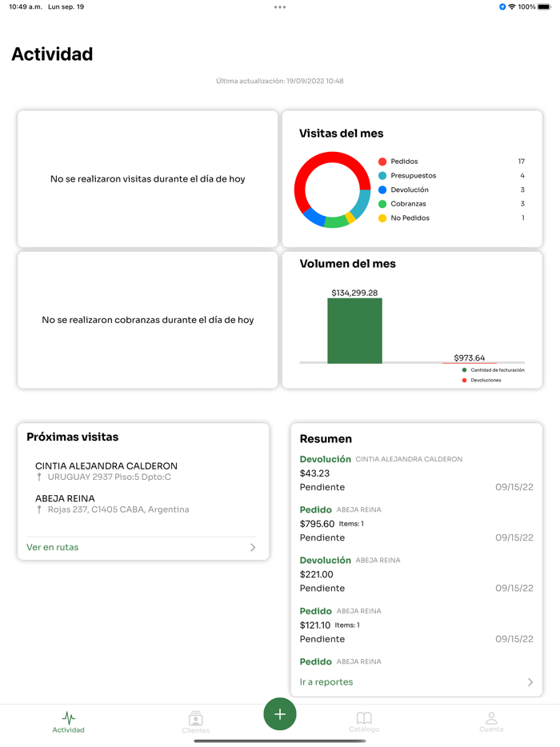Open the Cuenta tab
This screenshot has height=747, width=560.
click(491, 721)
